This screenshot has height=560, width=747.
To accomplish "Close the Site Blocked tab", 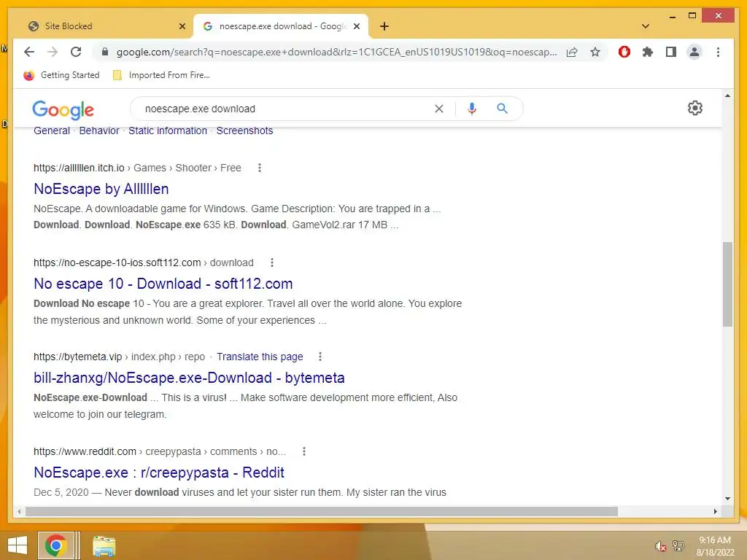I will pos(182,26).
